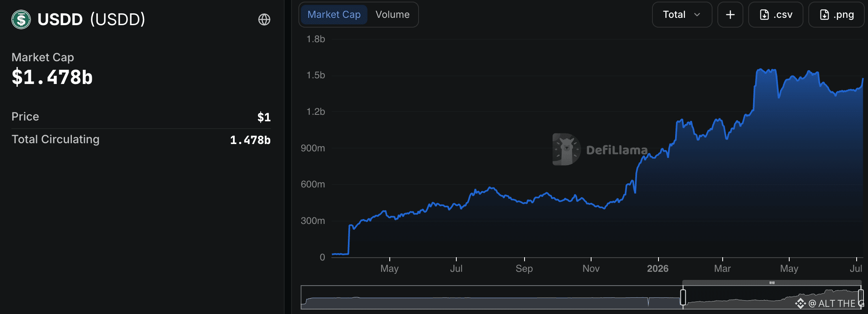Click the USDD coin logo icon

[21, 19]
